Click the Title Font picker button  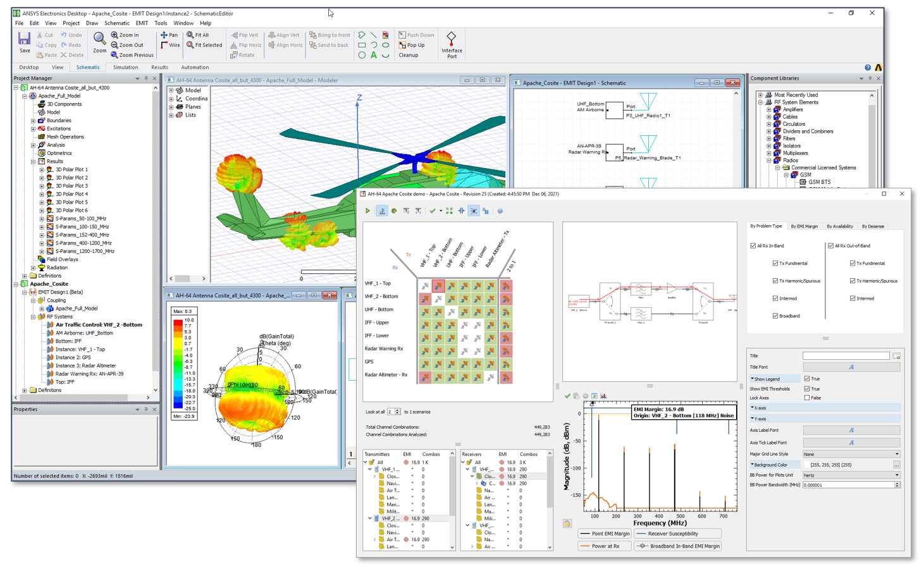[x=851, y=367]
